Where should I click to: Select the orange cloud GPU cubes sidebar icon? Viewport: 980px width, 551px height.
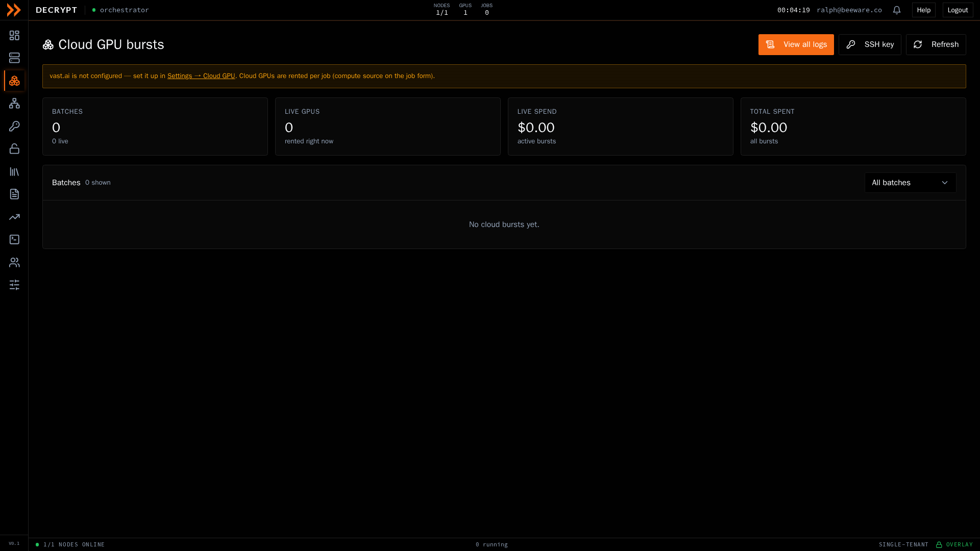[x=14, y=81]
